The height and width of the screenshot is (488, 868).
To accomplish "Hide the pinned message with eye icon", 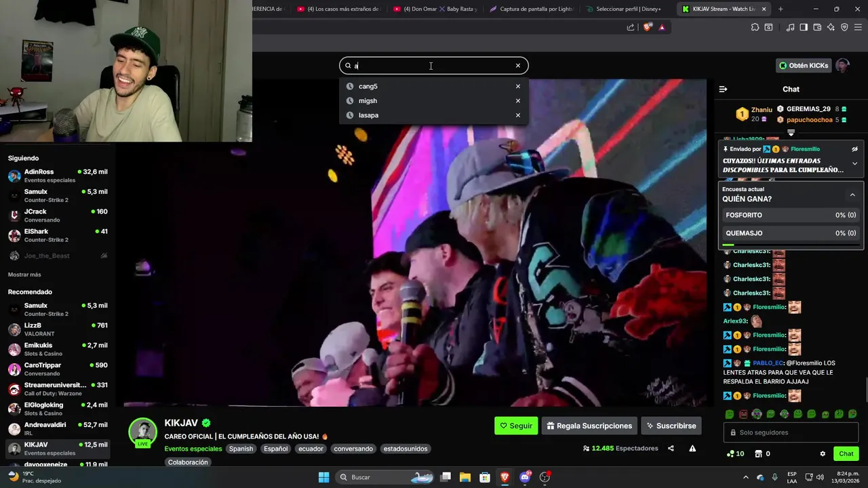I will point(854,149).
